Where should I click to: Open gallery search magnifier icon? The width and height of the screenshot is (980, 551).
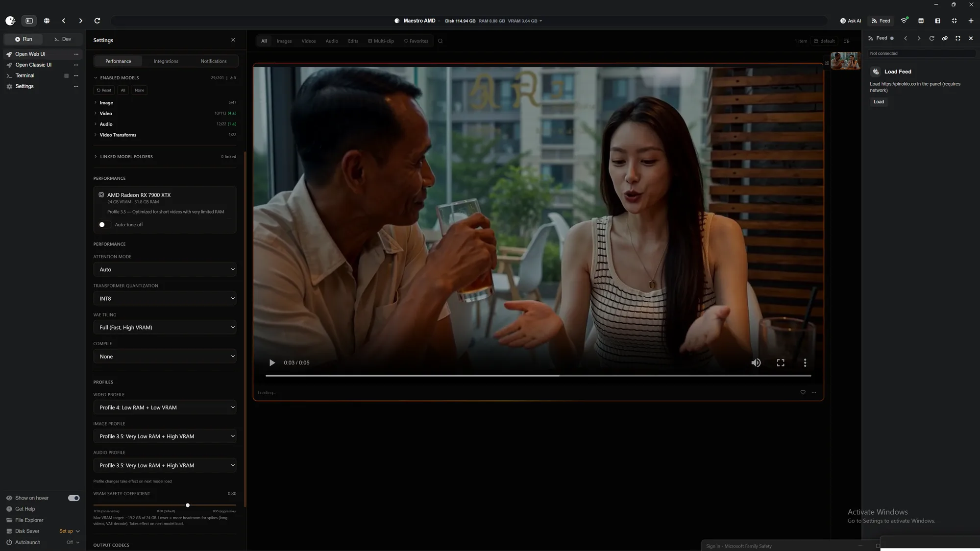pyautogui.click(x=440, y=41)
